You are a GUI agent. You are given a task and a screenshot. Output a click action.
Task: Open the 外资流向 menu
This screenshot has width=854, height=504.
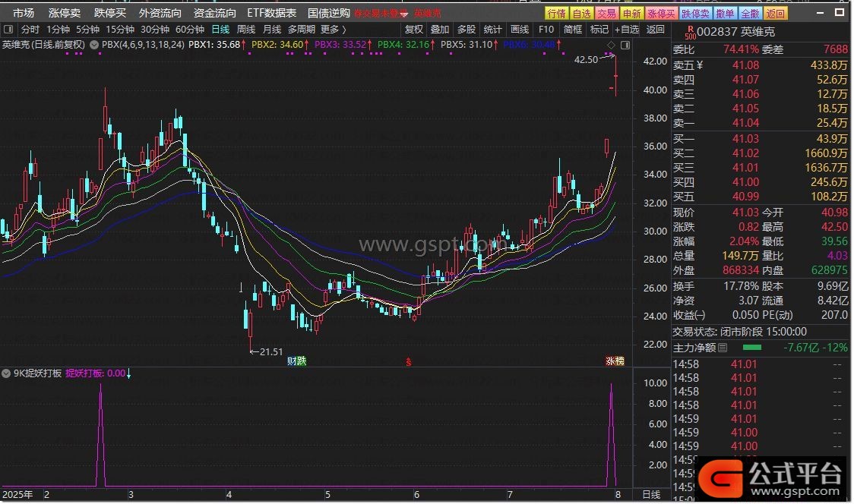(x=160, y=13)
